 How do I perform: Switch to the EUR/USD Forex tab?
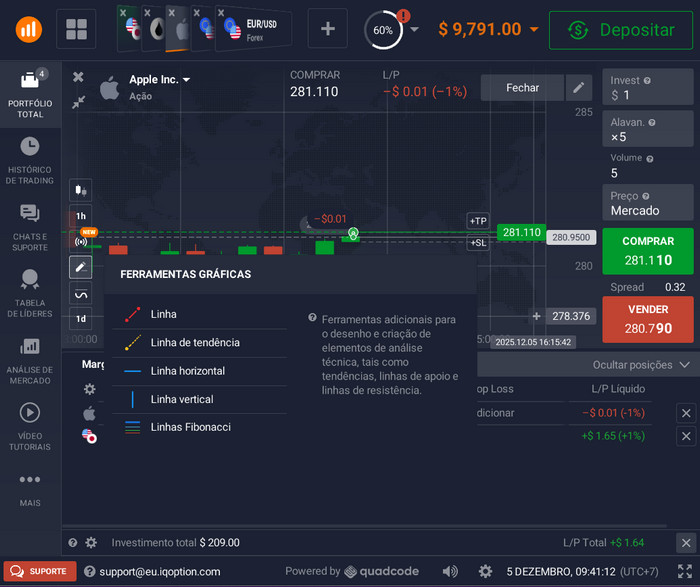pyautogui.click(x=254, y=29)
